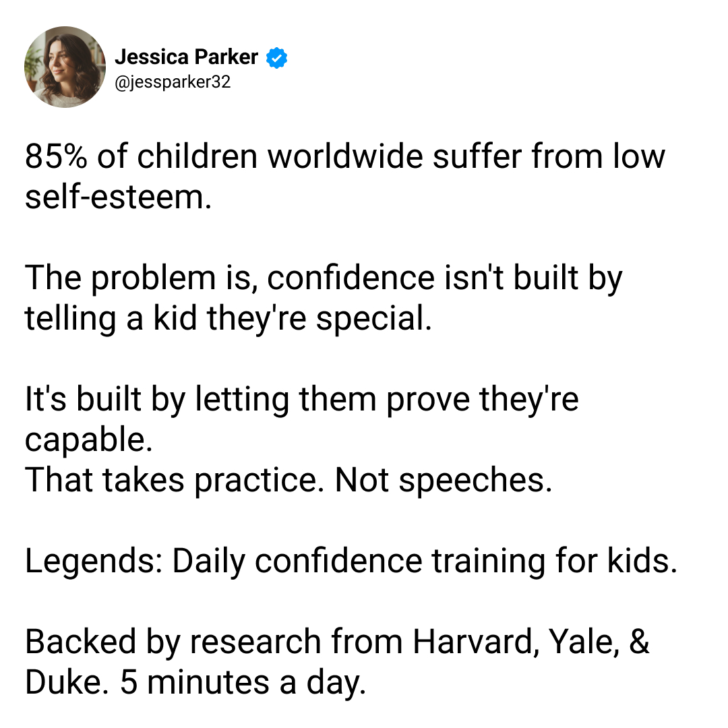Viewport: 728px width, 728px height.
Task: Click the word 'self-esteem.' in the post
Action: point(119,197)
